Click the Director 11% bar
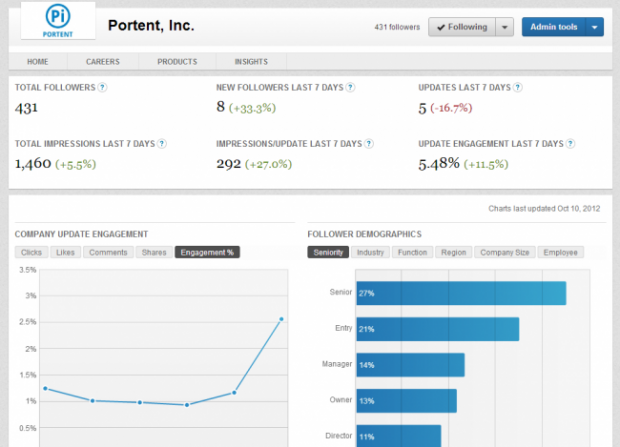 399,436
